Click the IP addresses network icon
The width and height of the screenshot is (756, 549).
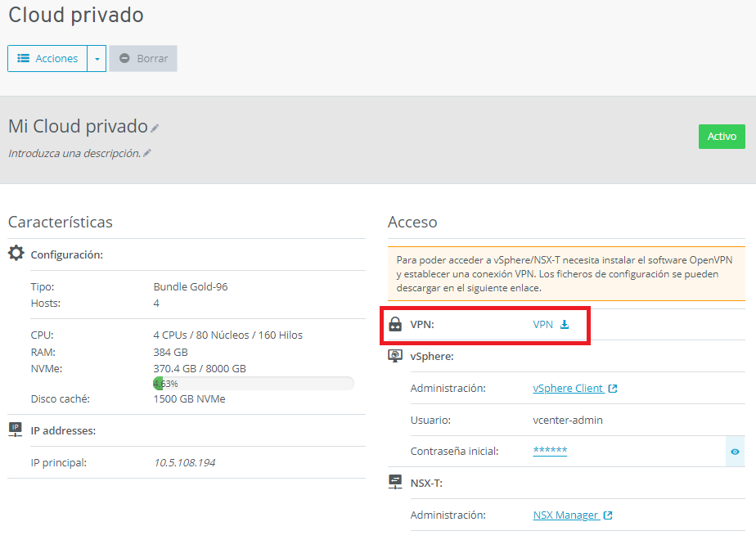pyautogui.click(x=16, y=430)
